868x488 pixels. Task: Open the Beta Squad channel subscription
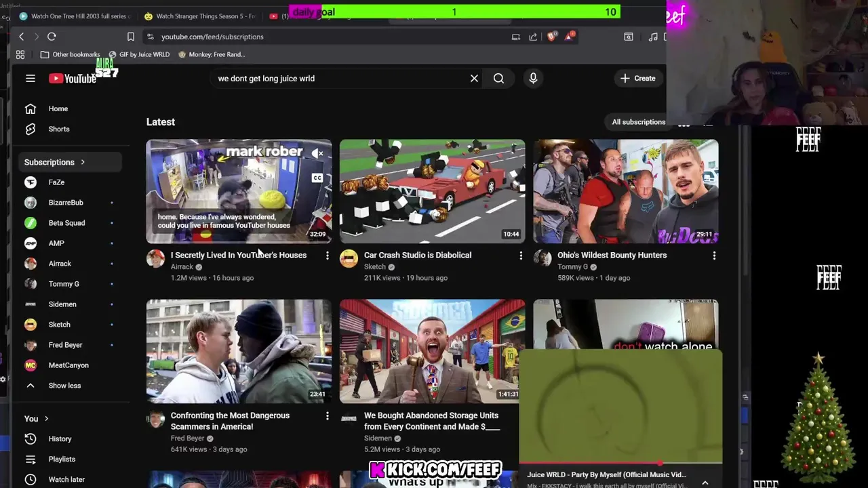point(71,223)
